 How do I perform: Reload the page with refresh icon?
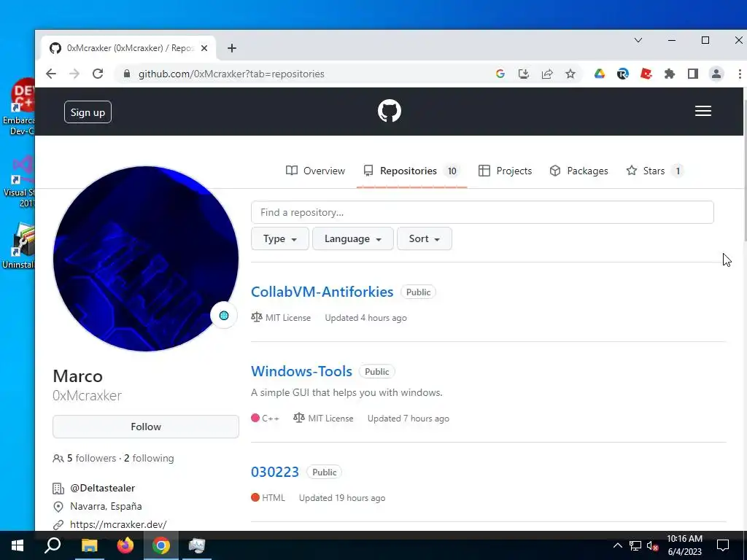98,74
